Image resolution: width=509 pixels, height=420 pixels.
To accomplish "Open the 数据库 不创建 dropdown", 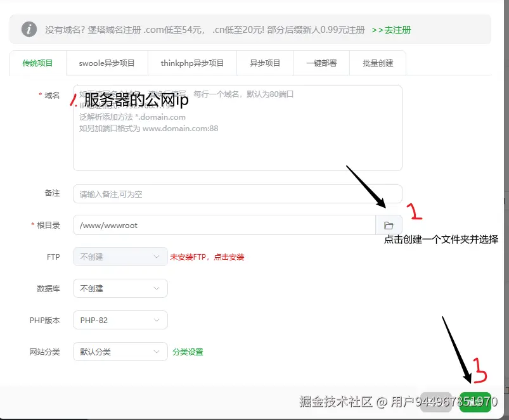I will pos(120,288).
